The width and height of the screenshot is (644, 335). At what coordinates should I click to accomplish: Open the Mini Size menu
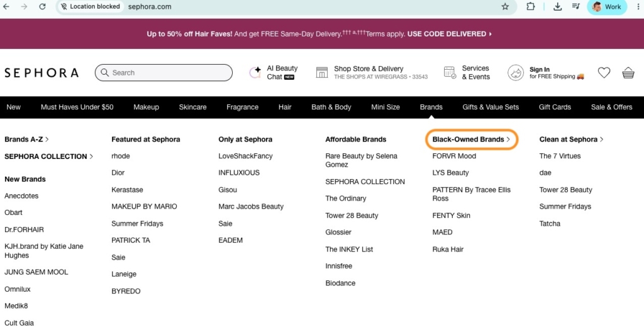pyautogui.click(x=386, y=107)
